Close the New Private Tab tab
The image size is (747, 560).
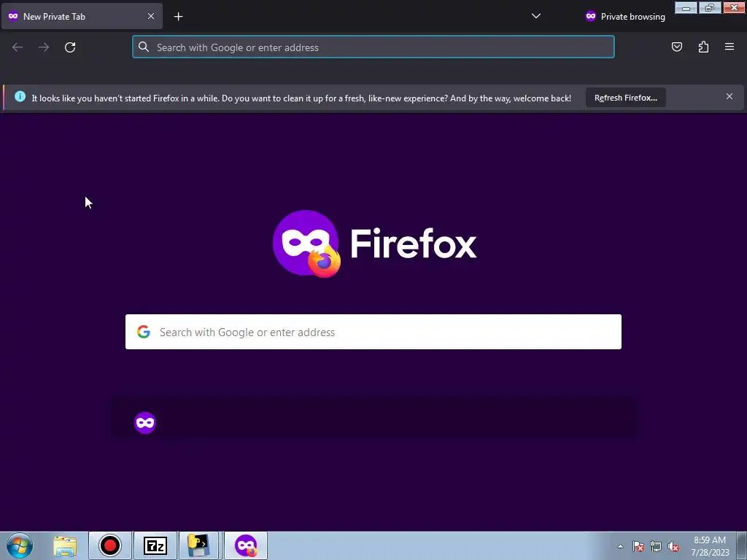click(150, 16)
